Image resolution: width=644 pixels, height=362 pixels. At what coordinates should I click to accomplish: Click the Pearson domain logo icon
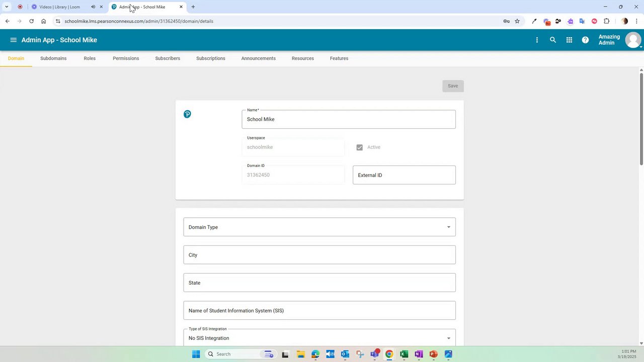point(187,114)
